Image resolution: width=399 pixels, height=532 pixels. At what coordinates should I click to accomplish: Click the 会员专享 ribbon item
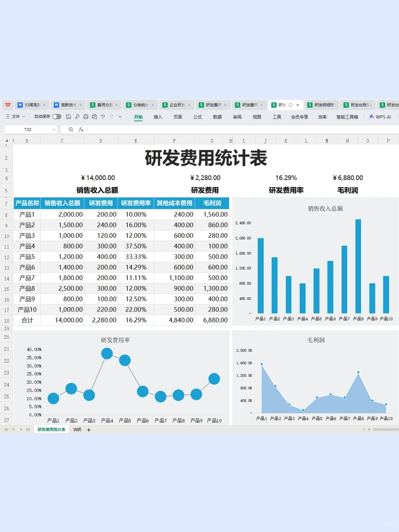300,117
